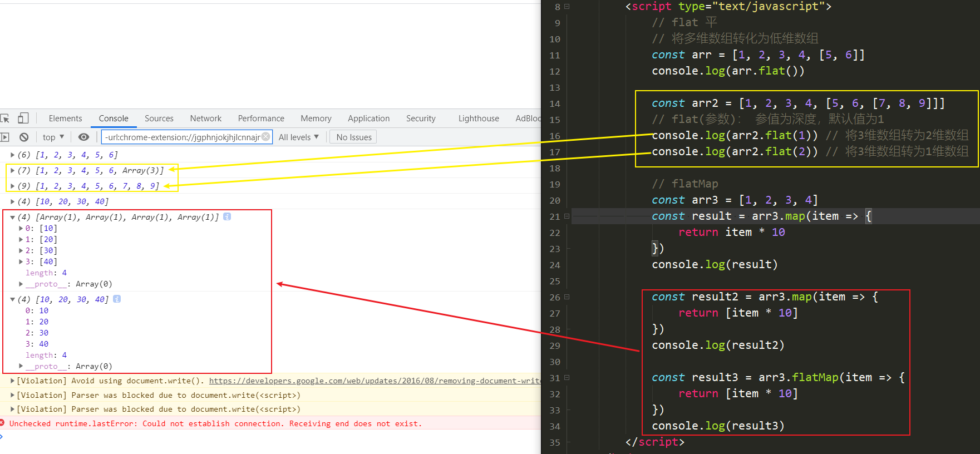Image resolution: width=980 pixels, height=454 pixels.
Task: Switch to the Lighthouse tab
Action: point(479,119)
